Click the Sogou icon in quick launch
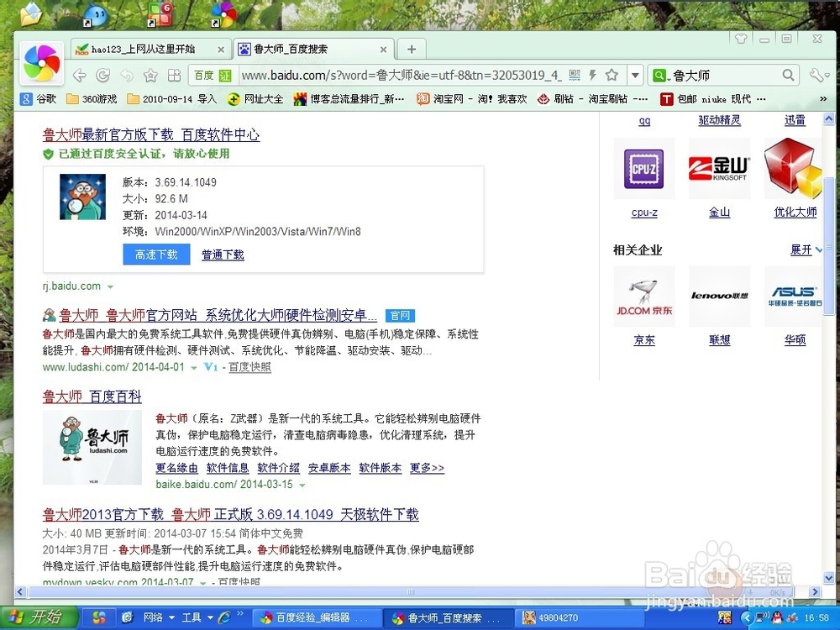The height and width of the screenshot is (630, 840). coord(99,617)
